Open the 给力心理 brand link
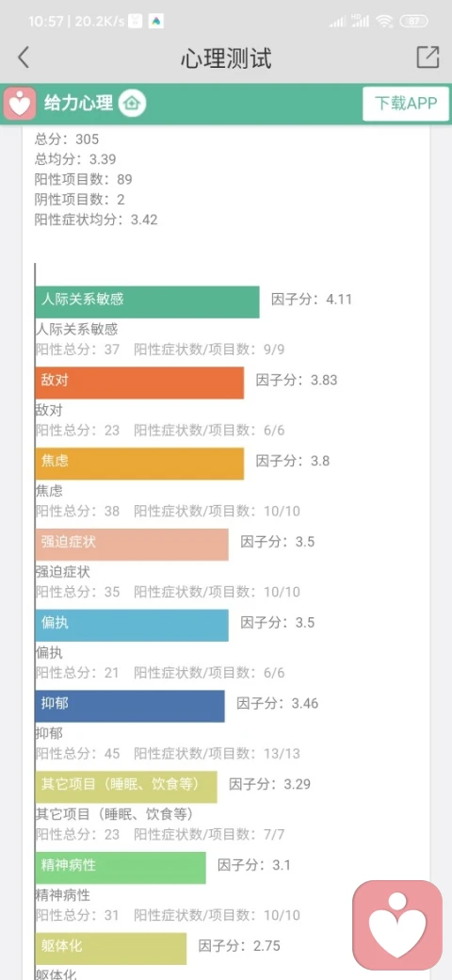This screenshot has width=452, height=980. click(x=79, y=103)
